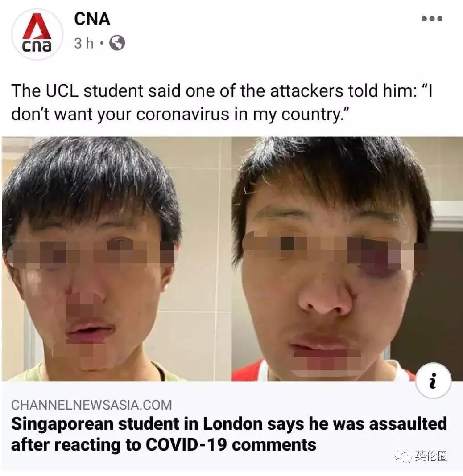Click the caption starting The UCL student

pos(222,103)
